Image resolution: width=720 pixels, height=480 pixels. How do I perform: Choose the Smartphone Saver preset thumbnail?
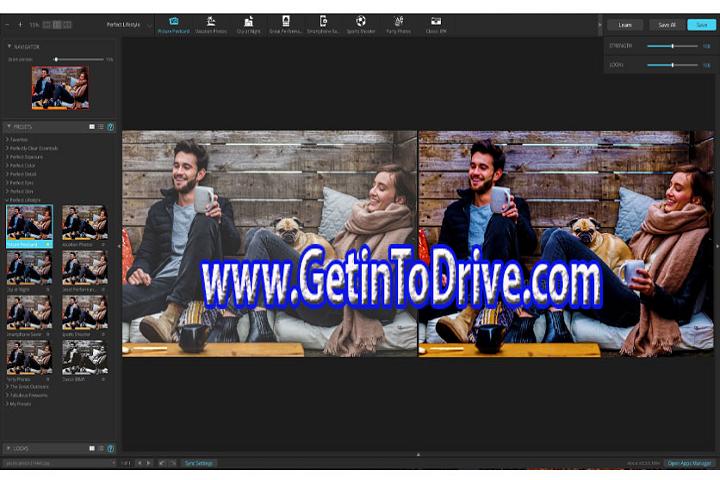click(x=29, y=312)
